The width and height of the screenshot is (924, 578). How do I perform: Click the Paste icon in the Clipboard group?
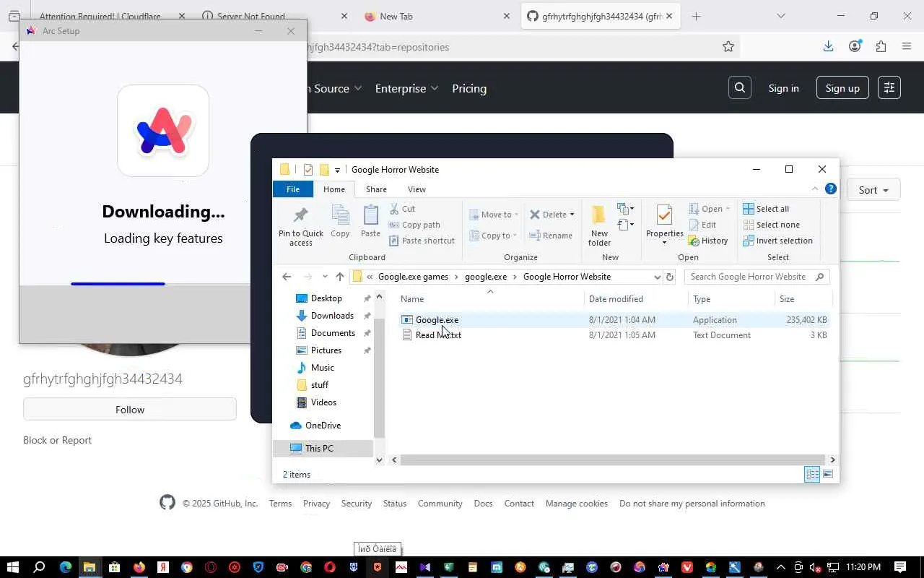pyautogui.click(x=370, y=221)
